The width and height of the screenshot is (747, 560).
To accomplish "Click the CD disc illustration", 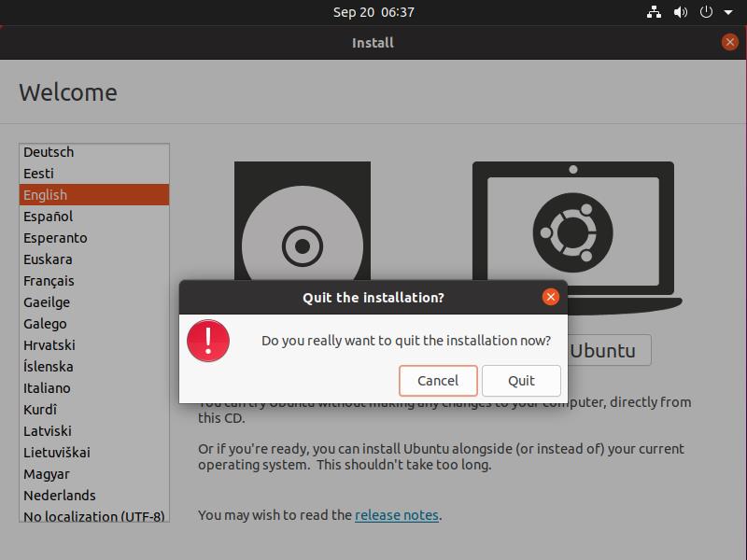I will click(x=302, y=221).
